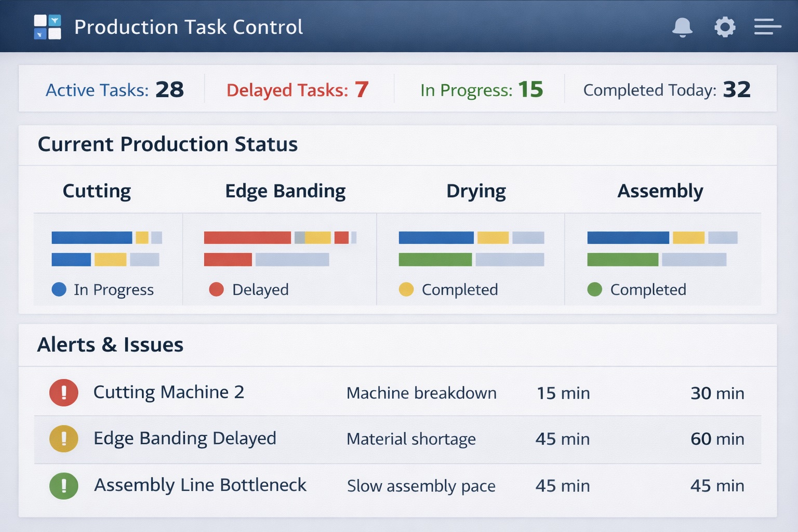
Task: Click the Delayed Tasks count of 7
Action: (x=362, y=89)
